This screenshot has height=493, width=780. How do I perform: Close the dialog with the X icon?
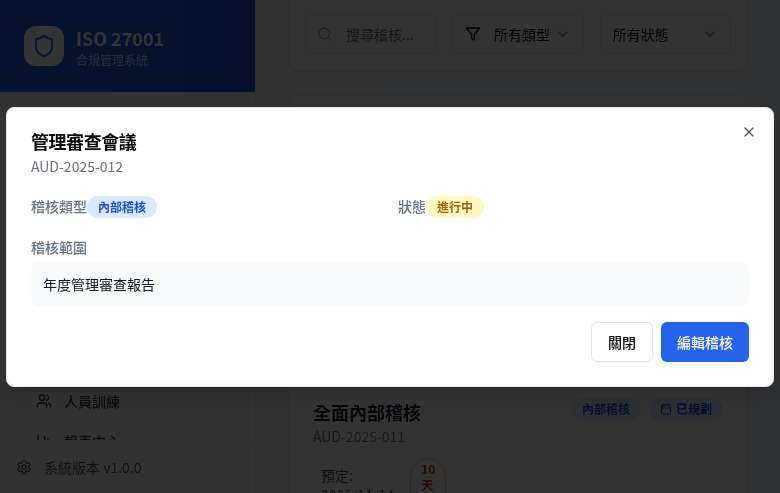[x=748, y=132]
